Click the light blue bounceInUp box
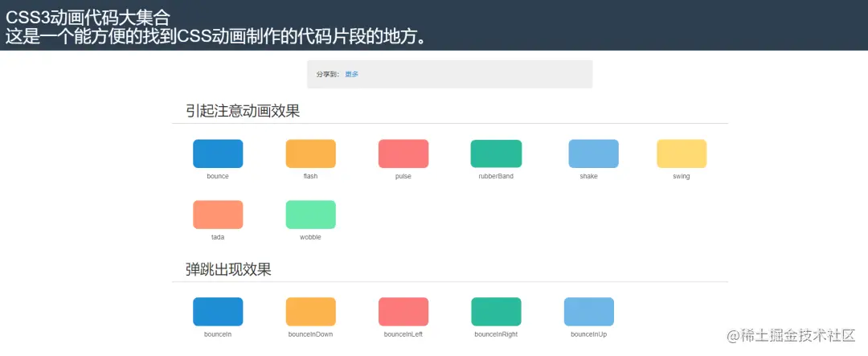This screenshot has height=356, width=868. (589, 312)
